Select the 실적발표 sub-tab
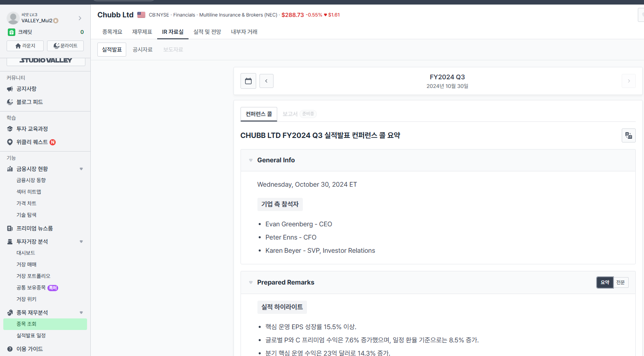The height and width of the screenshot is (356, 644). 112,50
